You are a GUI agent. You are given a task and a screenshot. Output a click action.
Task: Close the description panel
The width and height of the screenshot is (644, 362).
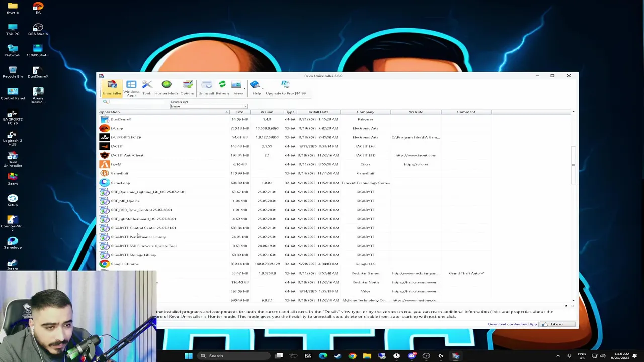(572, 306)
